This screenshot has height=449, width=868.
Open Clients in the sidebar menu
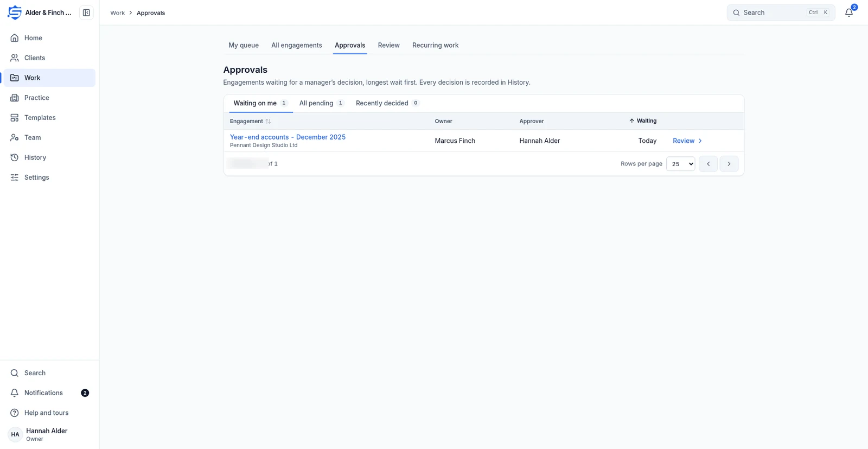pos(49,58)
